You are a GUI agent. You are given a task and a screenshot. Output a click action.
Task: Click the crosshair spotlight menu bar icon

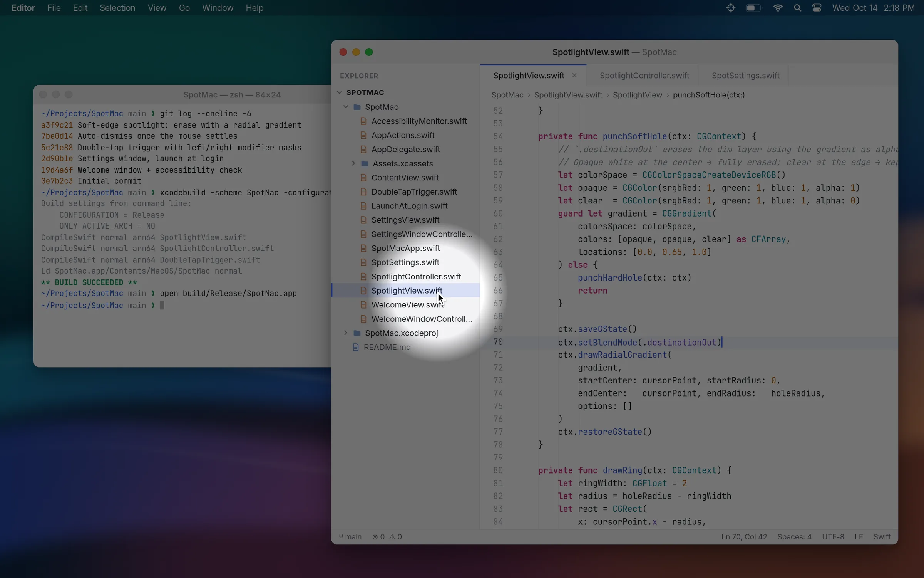tap(731, 8)
